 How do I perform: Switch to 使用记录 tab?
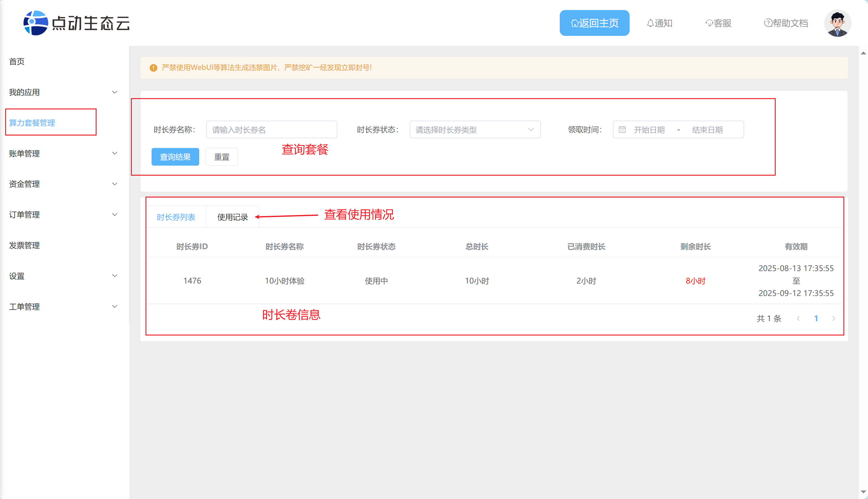tap(233, 217)
